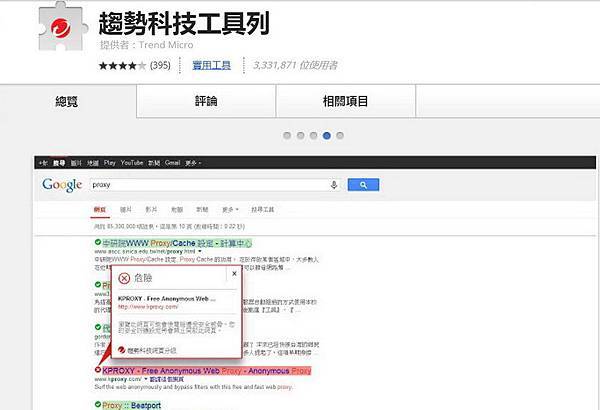Click green safe icon beside 中研院WWW Proxy/Cache result
This screenshot has height=410, width=600.
click(98, 242)
